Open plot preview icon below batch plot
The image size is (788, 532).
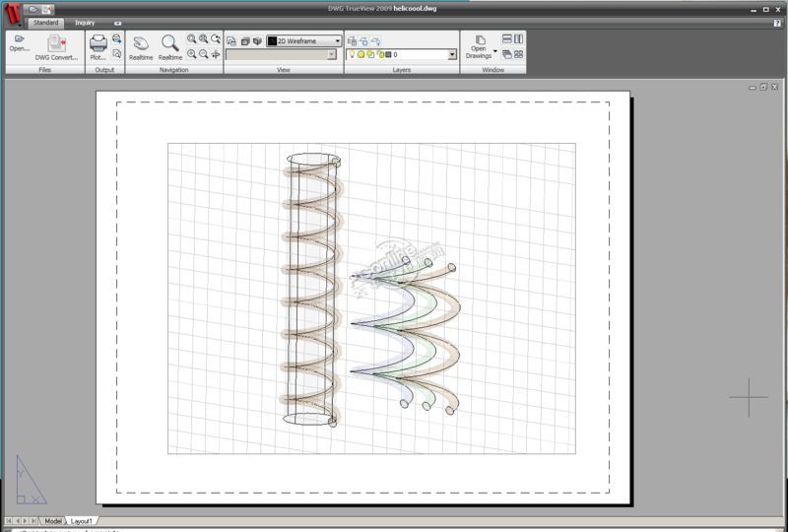coord(116,54)
